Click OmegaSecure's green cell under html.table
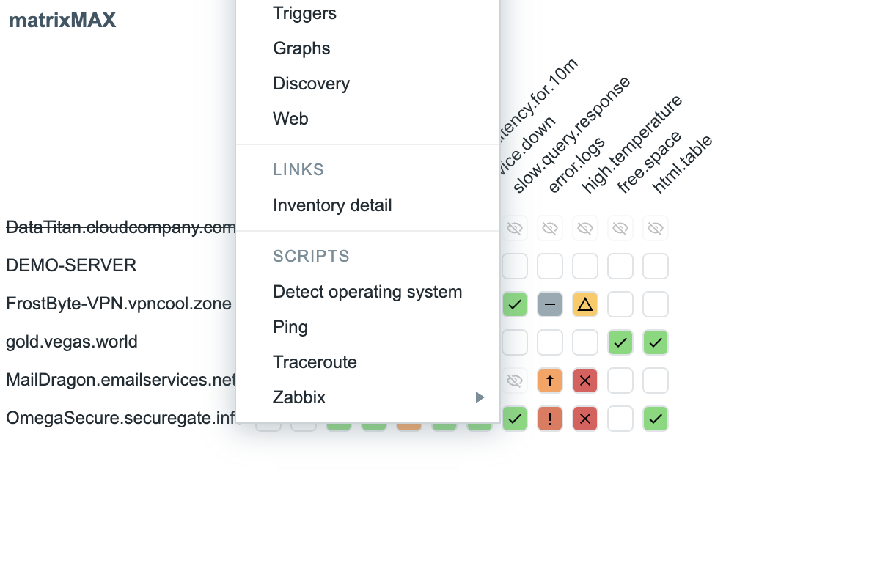 click(x=656, y=419)
